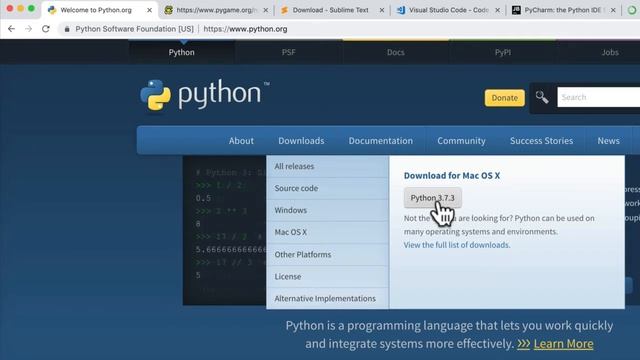Choose Windows from Downloads menu
This screenshot has width=640, height=360.
pos(328,210)
